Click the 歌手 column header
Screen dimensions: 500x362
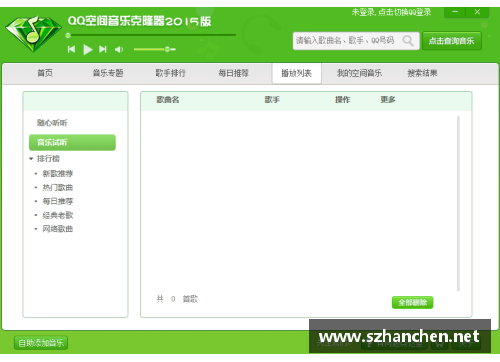click(x=272, y=100)
